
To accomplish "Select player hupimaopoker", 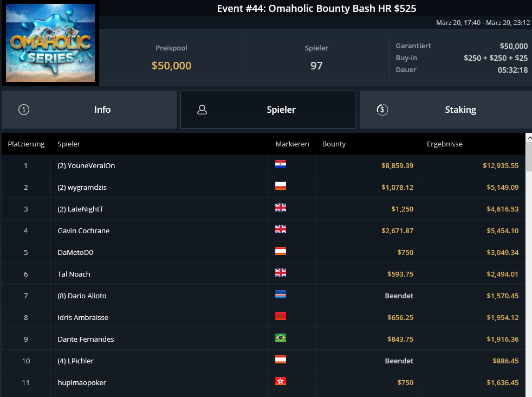I will coord(82,383).
